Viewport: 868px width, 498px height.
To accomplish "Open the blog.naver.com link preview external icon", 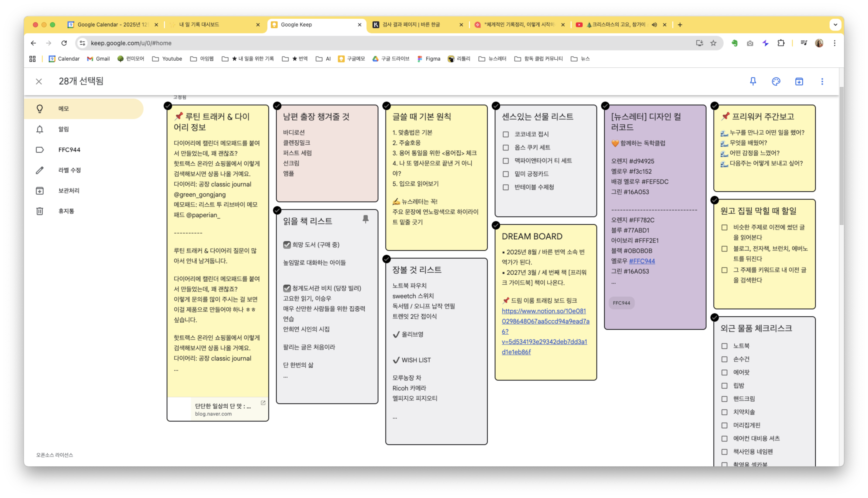I will click(x=263, y=403).
